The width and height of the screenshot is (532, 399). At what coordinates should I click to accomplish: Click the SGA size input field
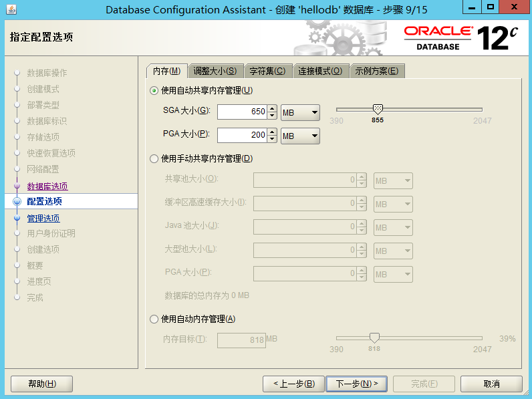click(242, 112)
